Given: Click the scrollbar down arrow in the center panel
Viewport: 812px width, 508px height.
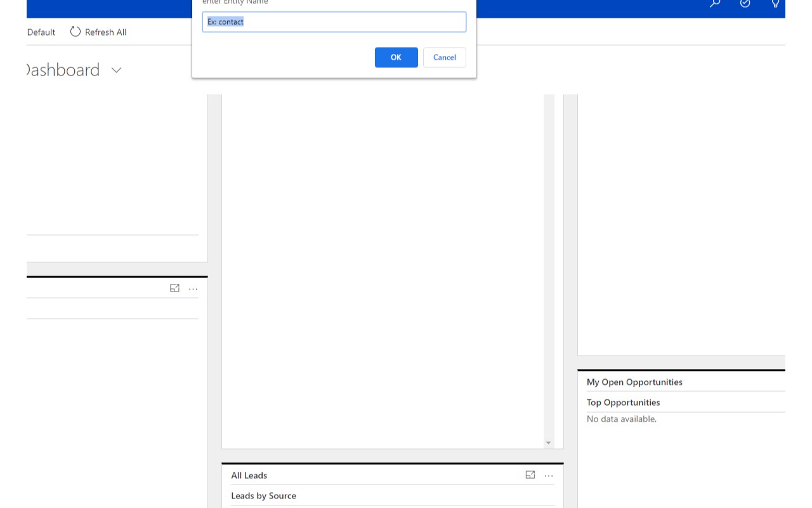Looking at the screenshot, I should [548, 443].
